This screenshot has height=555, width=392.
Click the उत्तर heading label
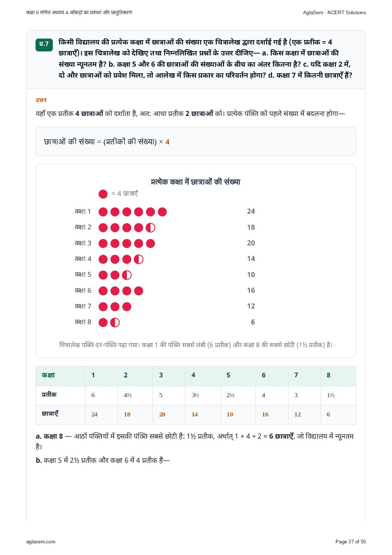tap(41, 100)
